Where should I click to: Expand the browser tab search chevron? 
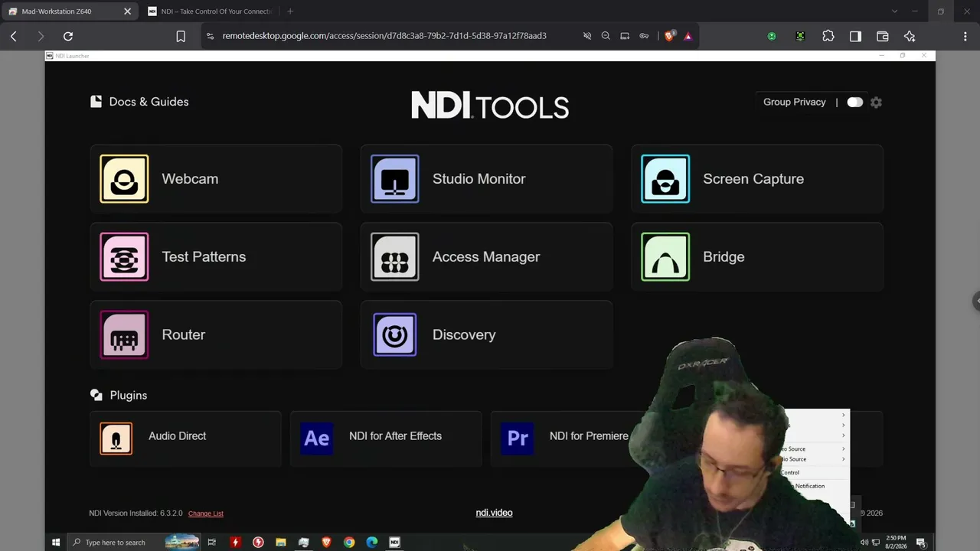coord(894,11)
